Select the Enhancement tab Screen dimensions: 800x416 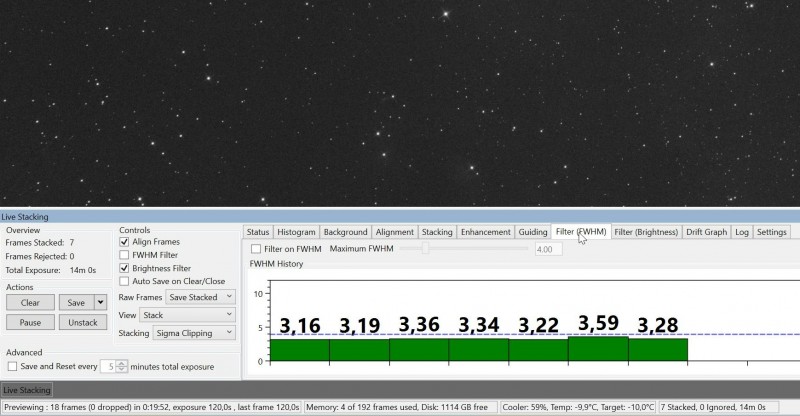[x=485, y=232]
